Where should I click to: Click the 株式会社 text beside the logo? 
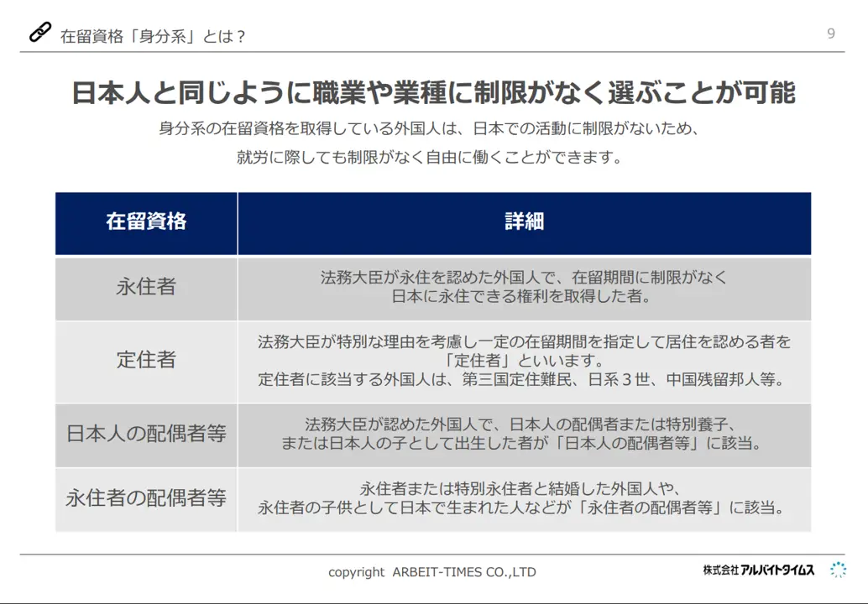(x=720, y=570)
